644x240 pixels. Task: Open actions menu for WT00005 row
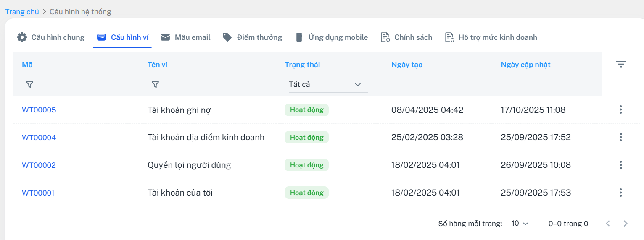620,110
